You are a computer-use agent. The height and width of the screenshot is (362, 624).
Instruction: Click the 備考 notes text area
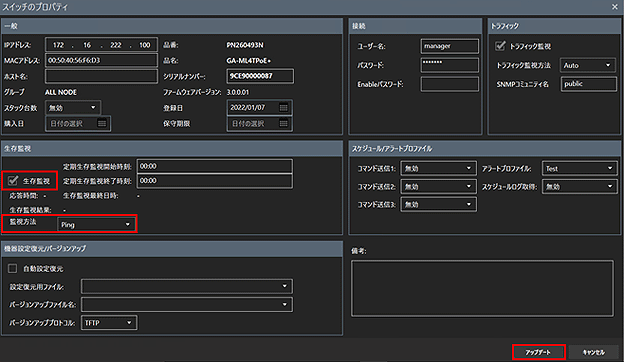pyautogui.click(x=482, y=288)
